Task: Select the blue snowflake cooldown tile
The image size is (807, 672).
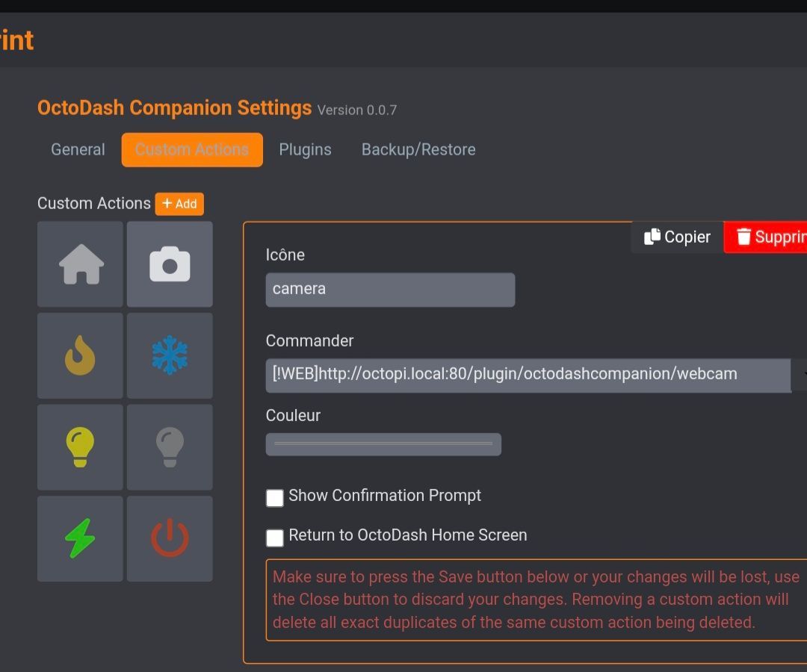Action: [170, 356]
